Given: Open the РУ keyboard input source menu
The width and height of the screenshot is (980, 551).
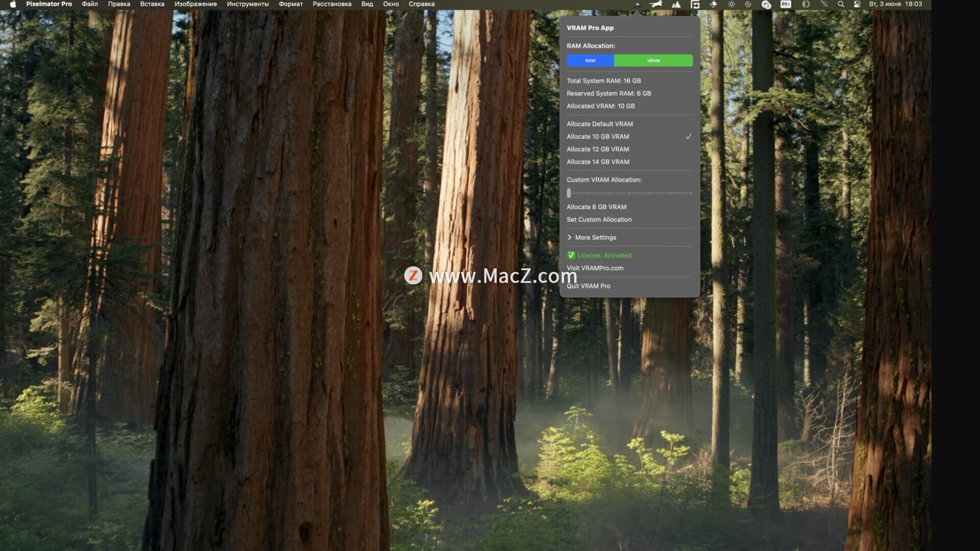Looking at the screenshot, I should click(786, 4).
